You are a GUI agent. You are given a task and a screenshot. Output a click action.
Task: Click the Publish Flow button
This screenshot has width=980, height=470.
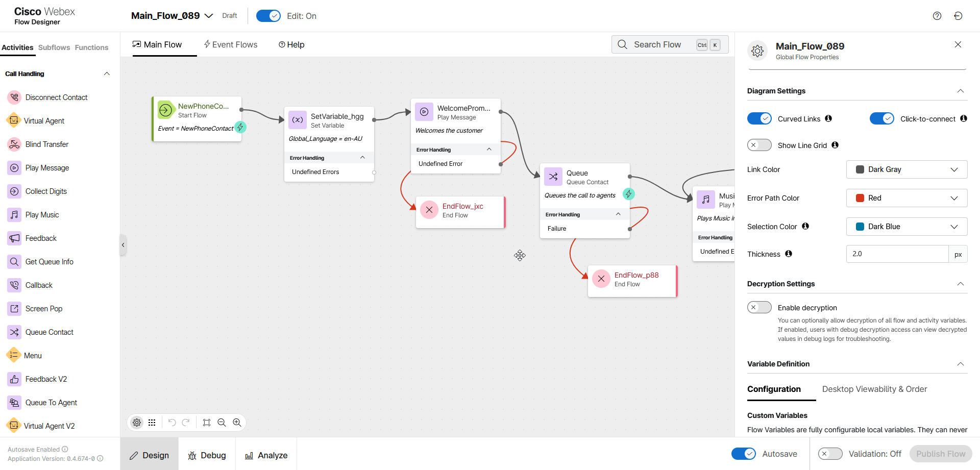point(941,454)
